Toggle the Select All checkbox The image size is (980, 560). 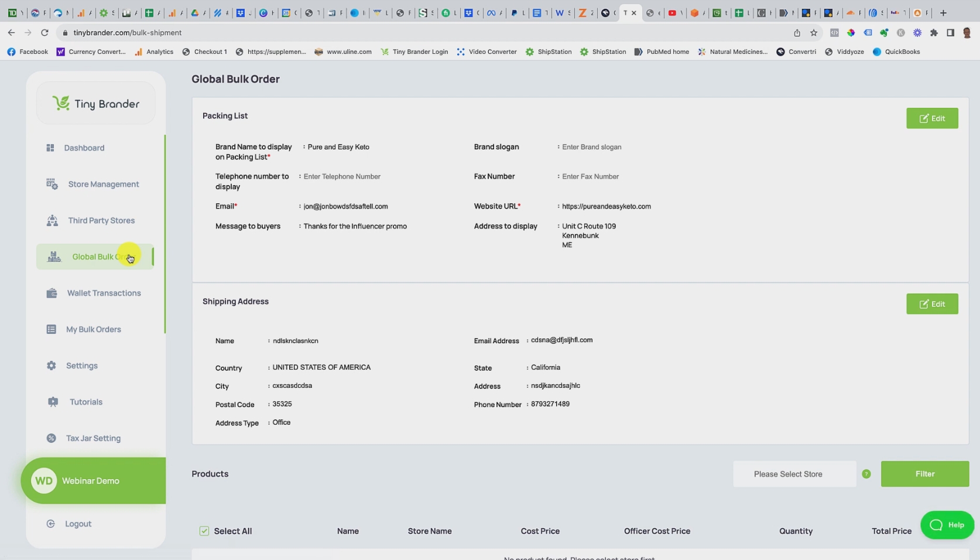click(x=204, y=531)
